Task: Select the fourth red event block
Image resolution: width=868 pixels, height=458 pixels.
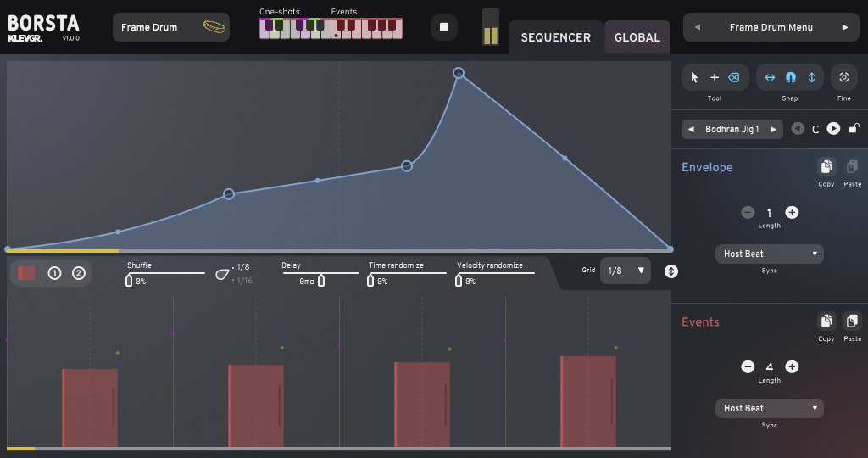Action: point(588,401)
